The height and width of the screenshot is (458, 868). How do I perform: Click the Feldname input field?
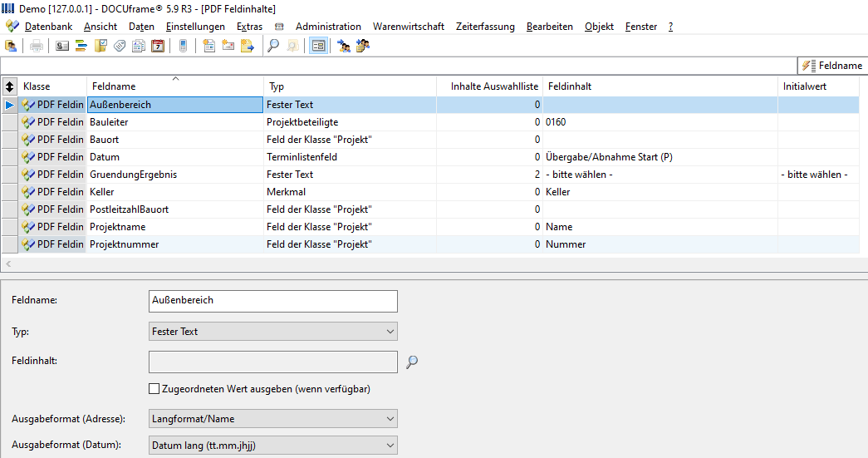[273, 301]
